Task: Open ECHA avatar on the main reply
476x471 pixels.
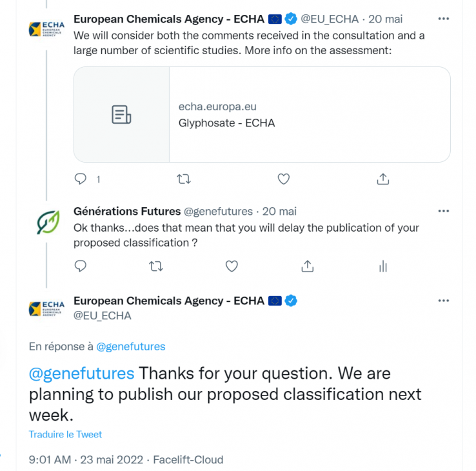Action: [x=46, y=308]
